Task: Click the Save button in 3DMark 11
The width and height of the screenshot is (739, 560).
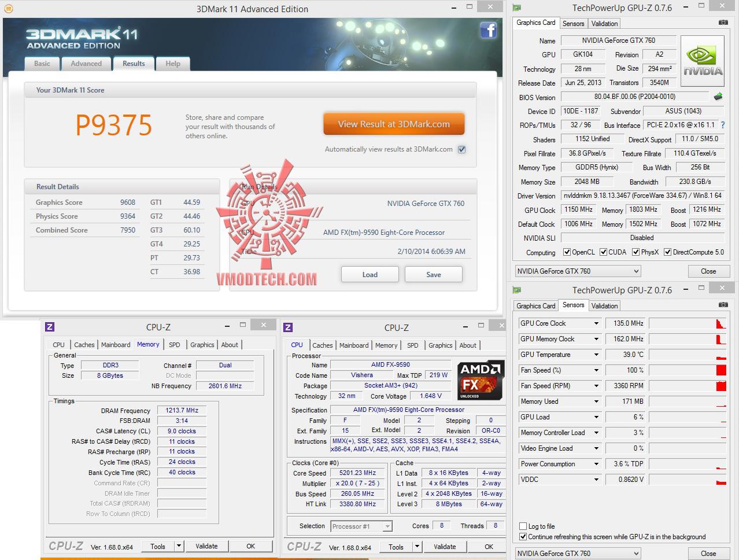Action: click(x=434, y=275)
